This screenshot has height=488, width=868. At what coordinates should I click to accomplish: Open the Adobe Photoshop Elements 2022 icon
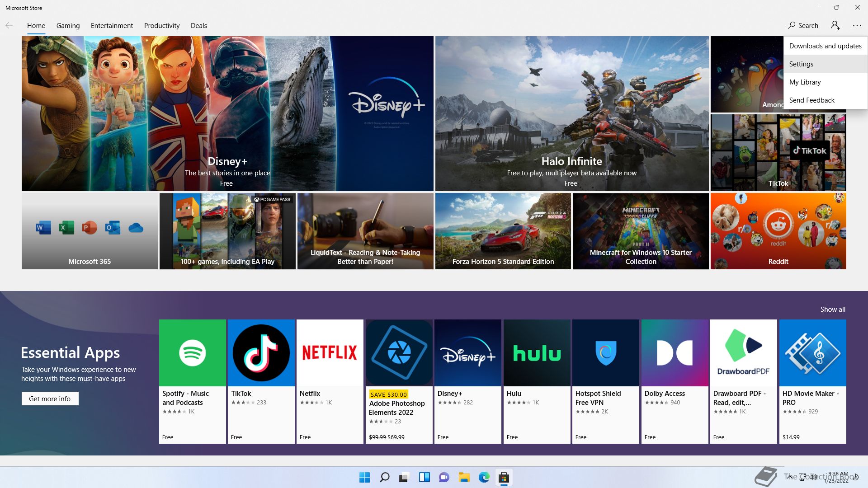point(399,353)
